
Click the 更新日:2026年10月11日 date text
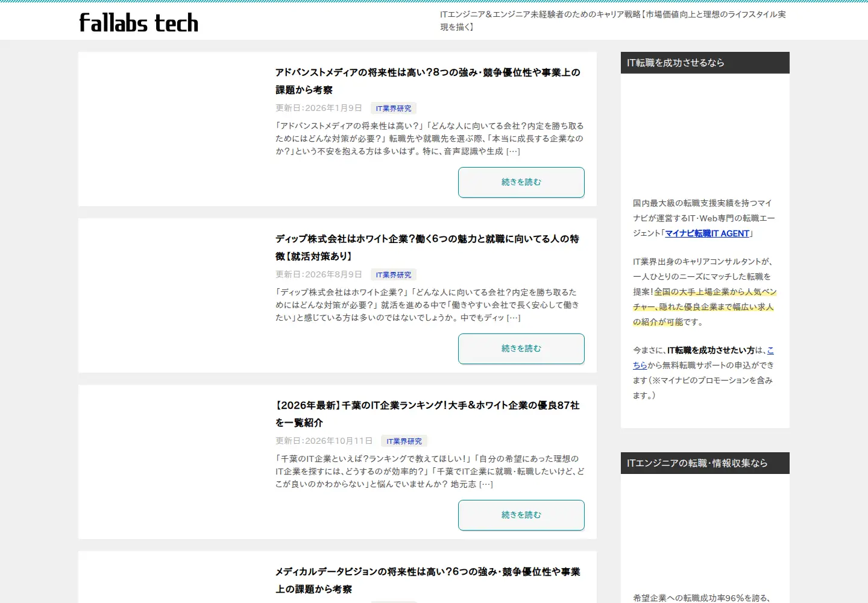324,441
